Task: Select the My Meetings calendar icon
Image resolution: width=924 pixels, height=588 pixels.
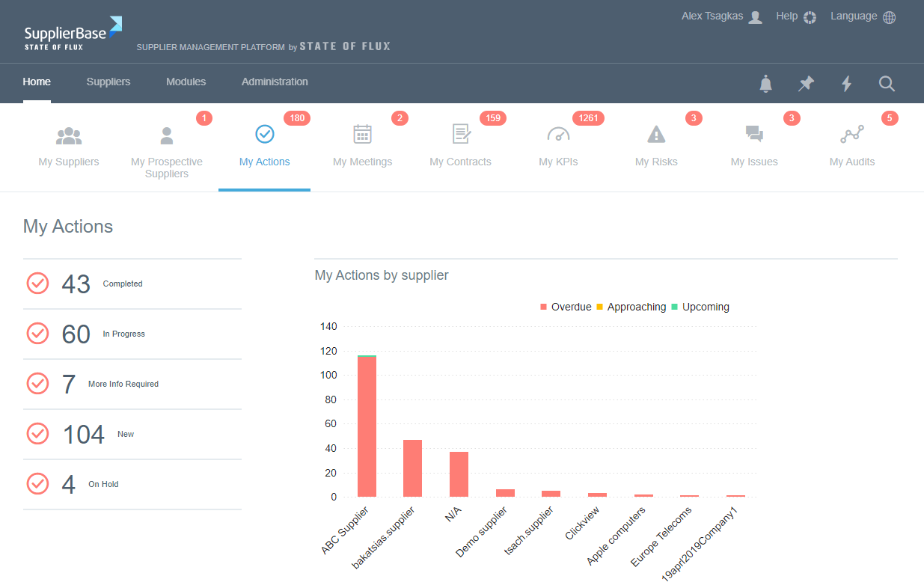Action: coord(362,135)
